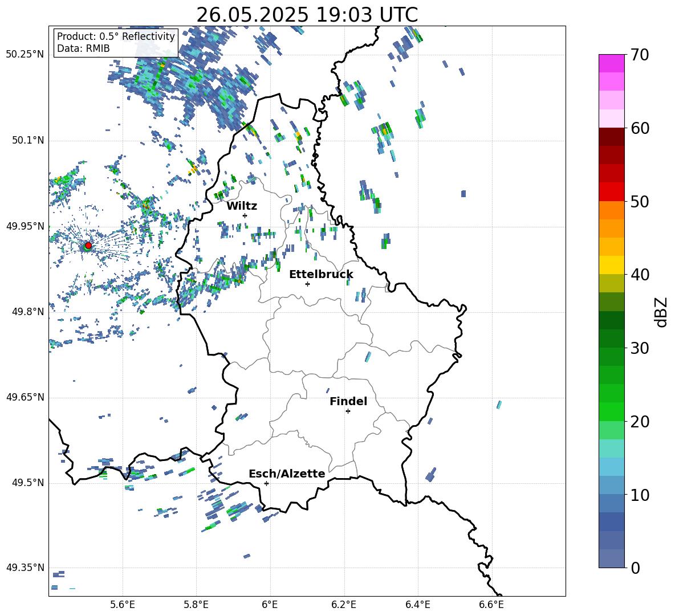Click the Findel city label

tap(348, 401)
